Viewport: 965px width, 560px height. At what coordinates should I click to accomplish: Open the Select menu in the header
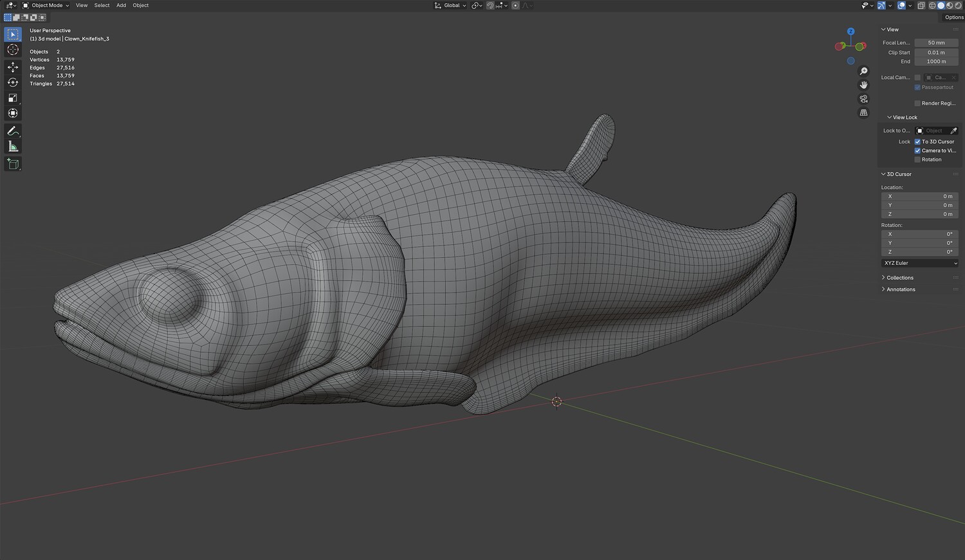coord(102,5)
